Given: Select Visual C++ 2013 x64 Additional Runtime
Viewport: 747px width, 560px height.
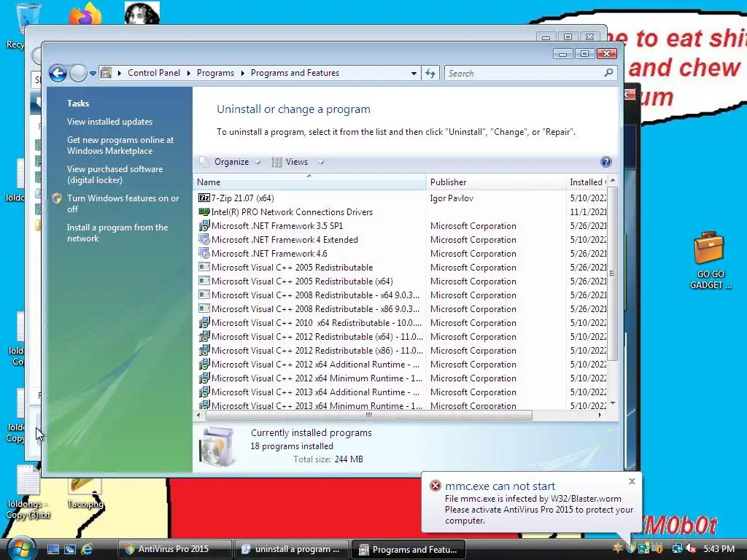Looking at the screenshot, I should tap(315, 392).
